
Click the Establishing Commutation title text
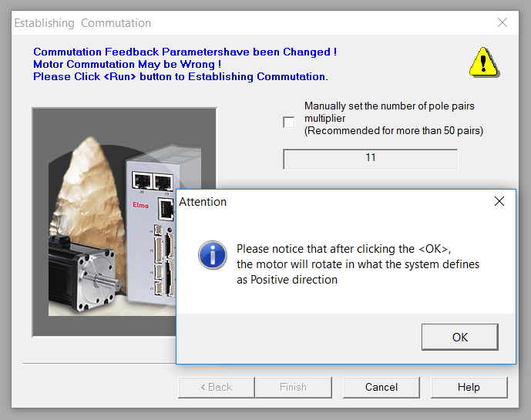point(82,23)
